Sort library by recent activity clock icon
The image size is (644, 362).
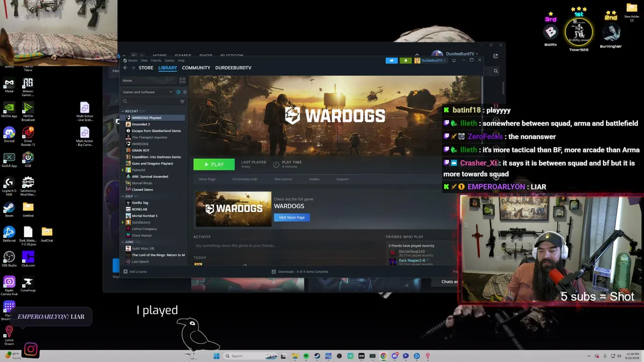(178, 92)
